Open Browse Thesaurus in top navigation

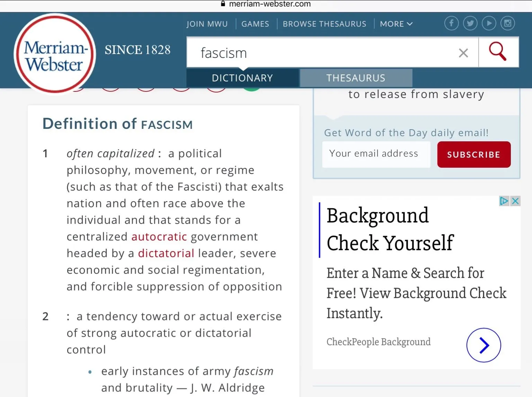click(x=324, y=24)
